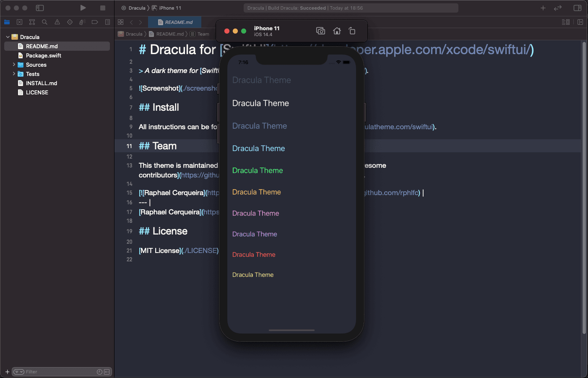
Task: Toggle the right inspector panel
Action: click(578, 8)
